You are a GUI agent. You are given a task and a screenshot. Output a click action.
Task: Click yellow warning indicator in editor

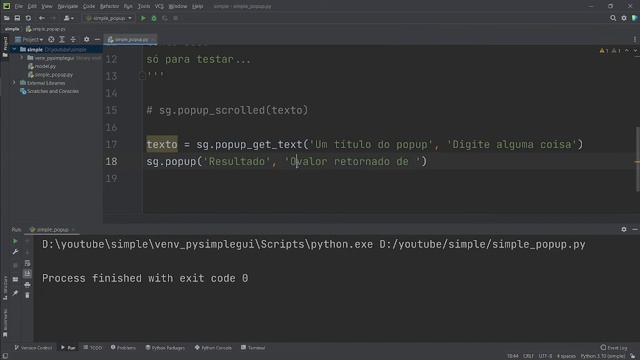603,51
